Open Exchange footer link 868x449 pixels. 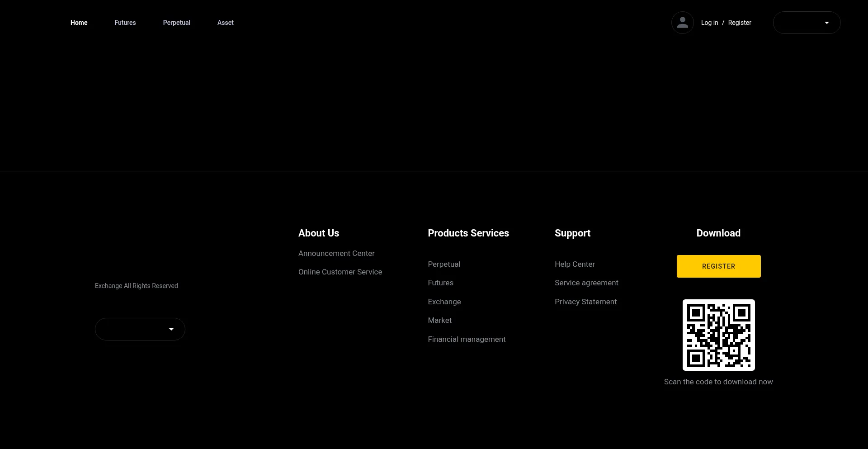click(444, 302)
